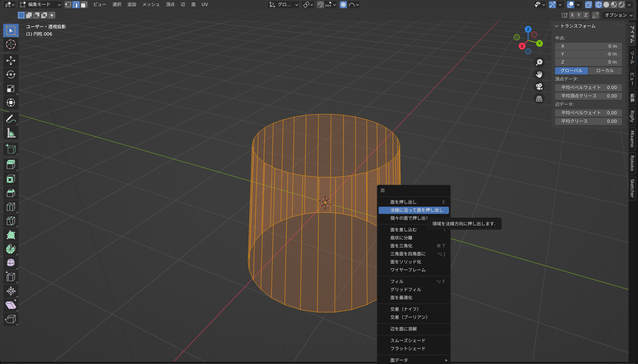Open viewport overlays dropdown arrow
Image resolution: width=638 pixels, height=364 pixels.
pos(578,4)
